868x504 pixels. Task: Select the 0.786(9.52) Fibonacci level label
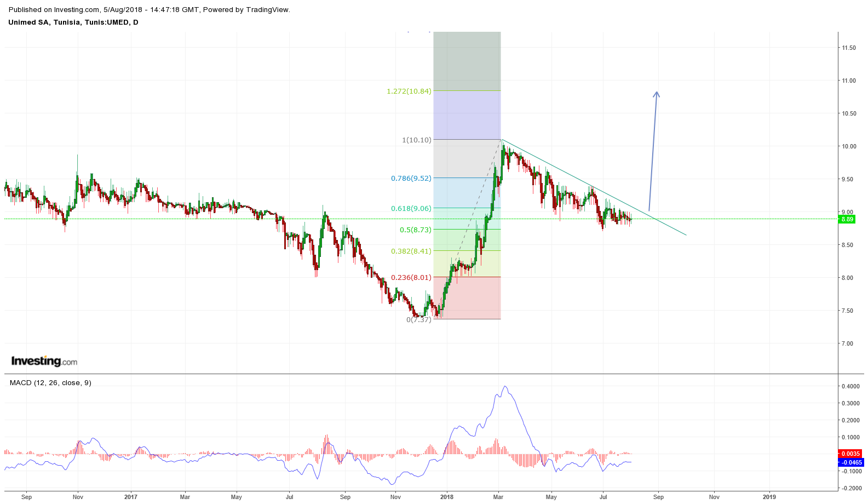point(411,178)
